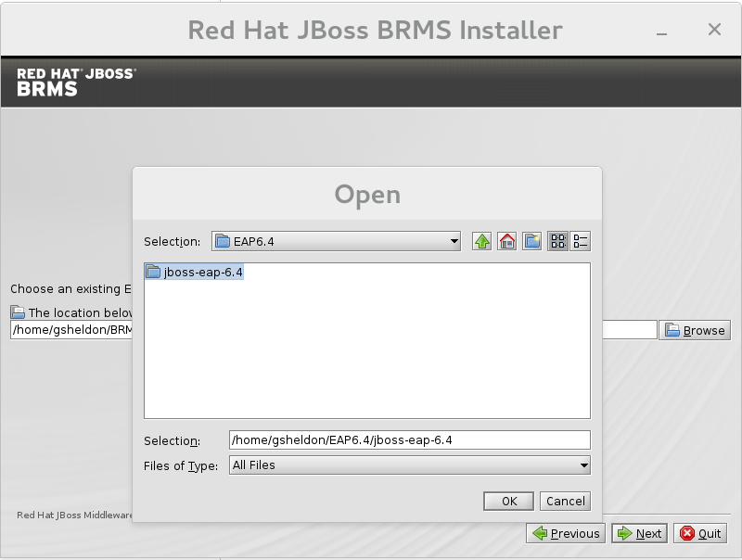Click the Browse button

(x=695, y=330)
